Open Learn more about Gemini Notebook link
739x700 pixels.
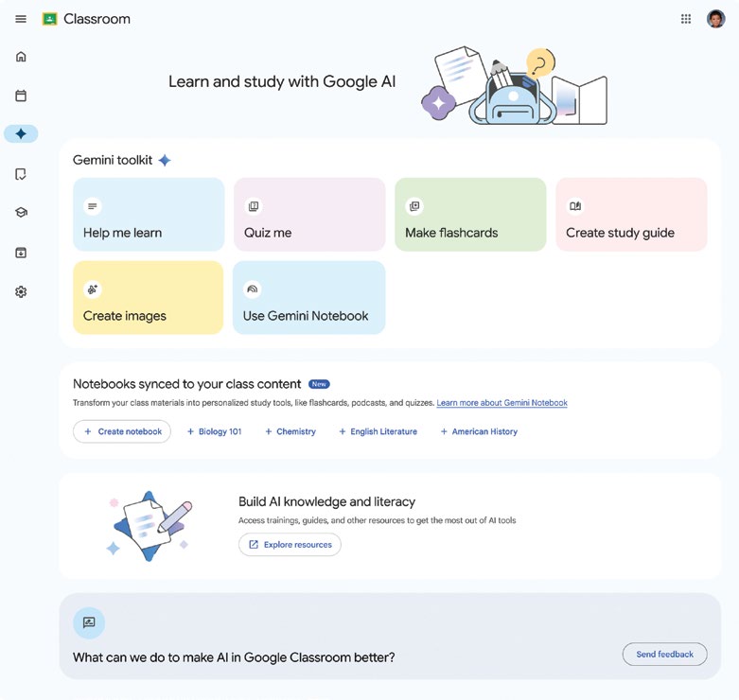501,403
